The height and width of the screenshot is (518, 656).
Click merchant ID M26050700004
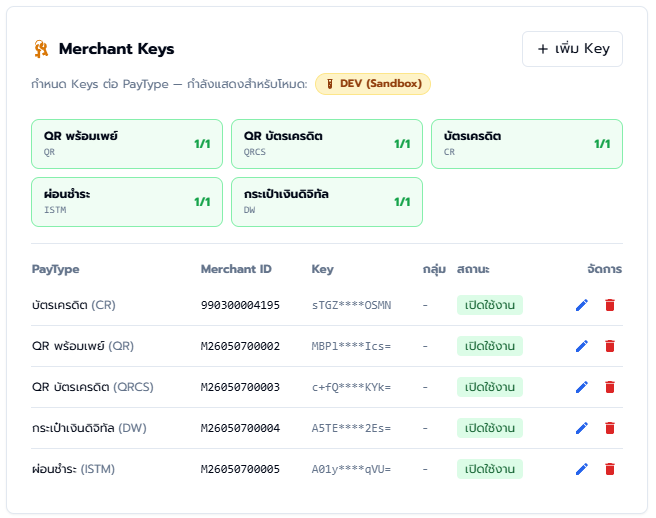(x=240, y=428)
